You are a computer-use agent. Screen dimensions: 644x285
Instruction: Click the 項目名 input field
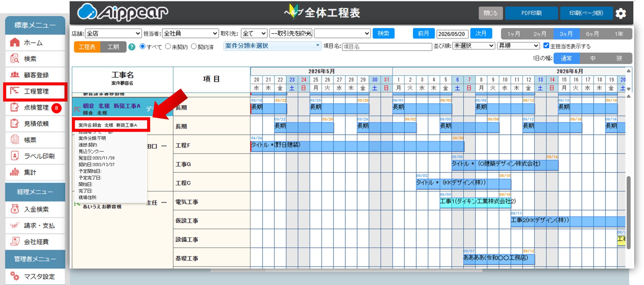pos(387,47)
